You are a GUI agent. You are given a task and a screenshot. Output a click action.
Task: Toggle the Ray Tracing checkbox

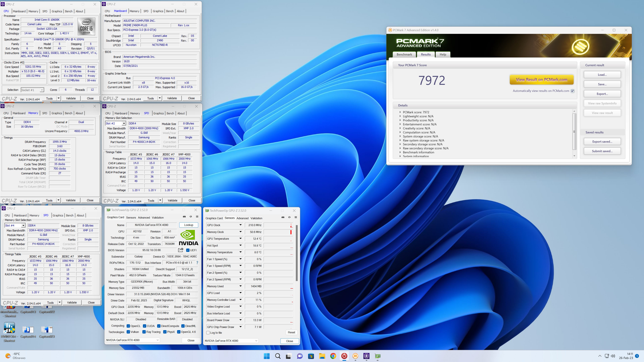pyautogui.click(x=144, y=332)
